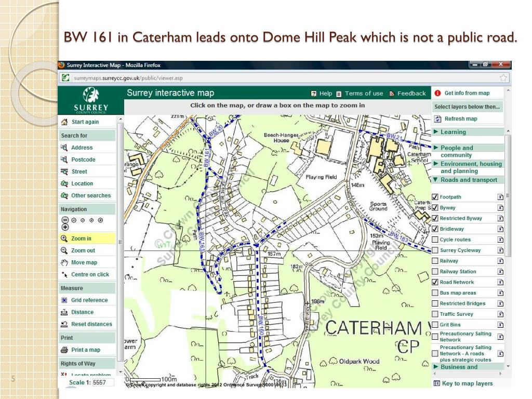Click the Location search icon
The width and height of the screenshot is (532, 399).
[x=64, y=183]
